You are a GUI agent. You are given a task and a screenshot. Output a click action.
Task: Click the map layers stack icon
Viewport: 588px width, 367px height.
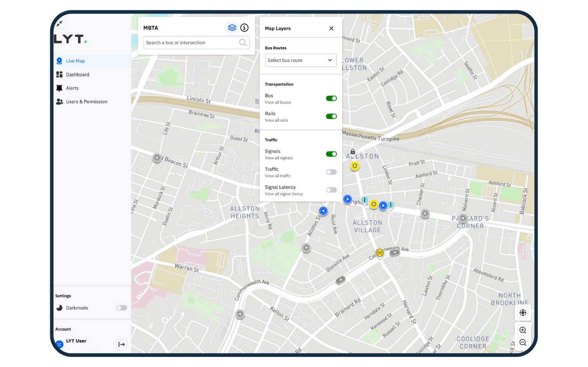point(232,28)
